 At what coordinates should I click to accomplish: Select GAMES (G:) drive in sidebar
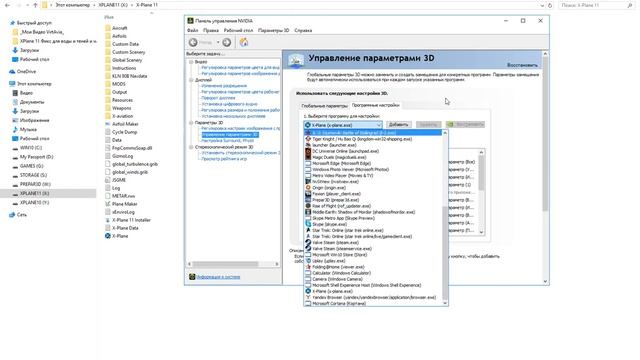click(31, 166)
